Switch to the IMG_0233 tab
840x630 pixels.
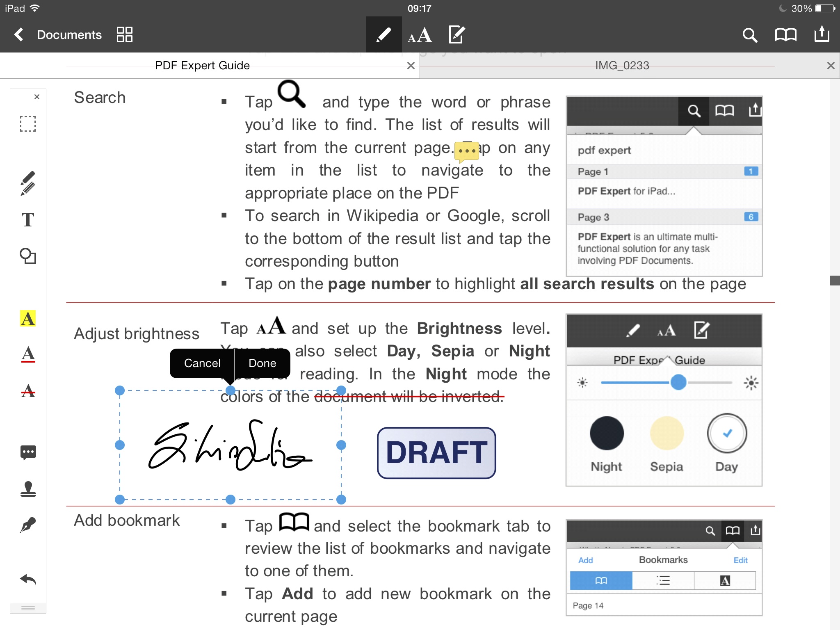(x=622, y=66)
